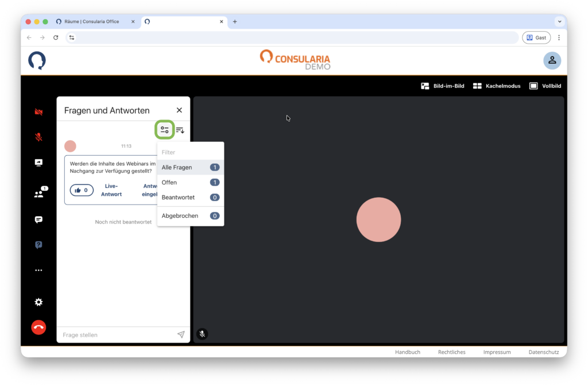
Task: Hang up with the red phone button
Action: tap(38, 328)
